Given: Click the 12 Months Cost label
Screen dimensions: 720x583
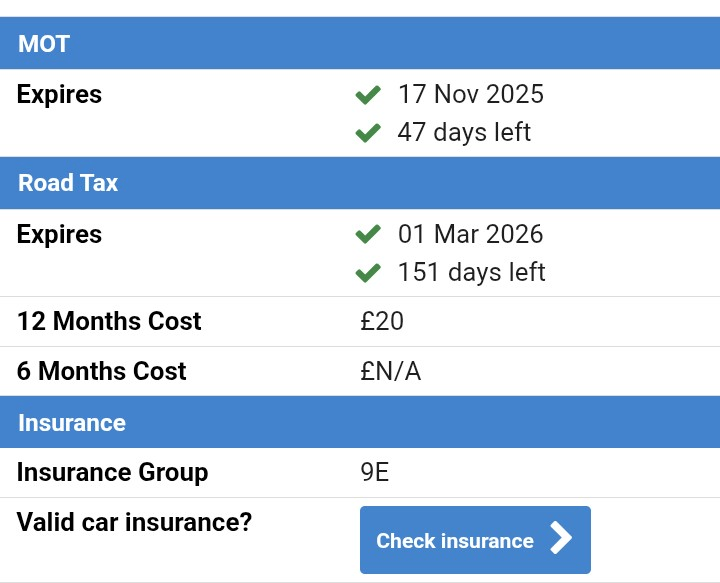Looking at the screenshot, I should click(x=109, y=322).
